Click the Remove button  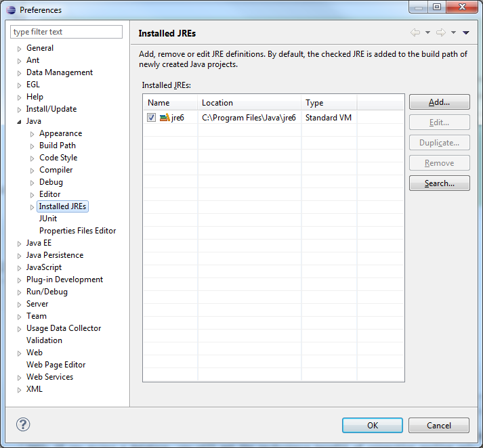pos(439,163)
